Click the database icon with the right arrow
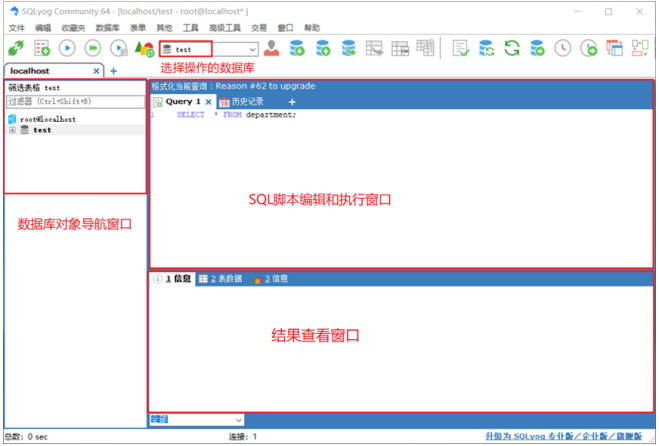Screen dimensions: 659x446 coord(348,48)
